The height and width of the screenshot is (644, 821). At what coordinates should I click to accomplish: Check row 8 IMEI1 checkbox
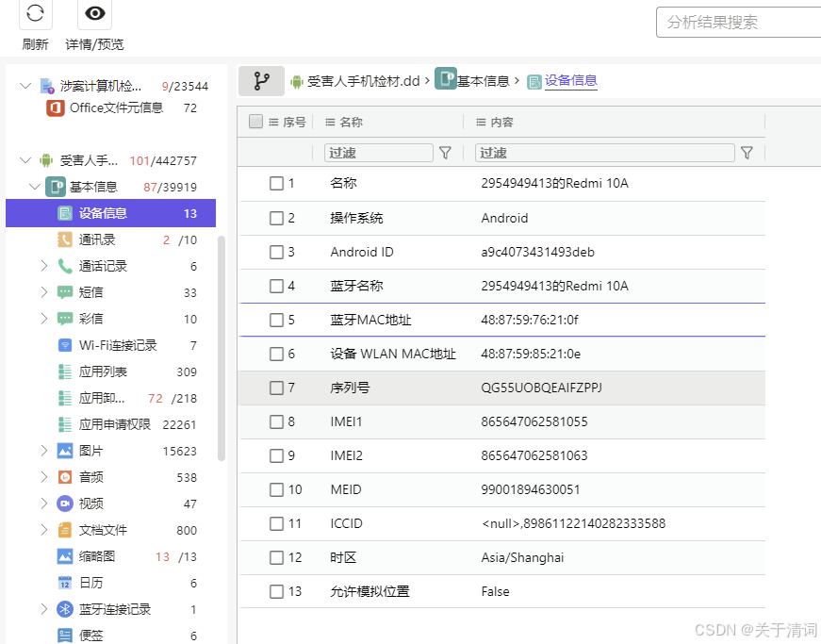(276, 421)
